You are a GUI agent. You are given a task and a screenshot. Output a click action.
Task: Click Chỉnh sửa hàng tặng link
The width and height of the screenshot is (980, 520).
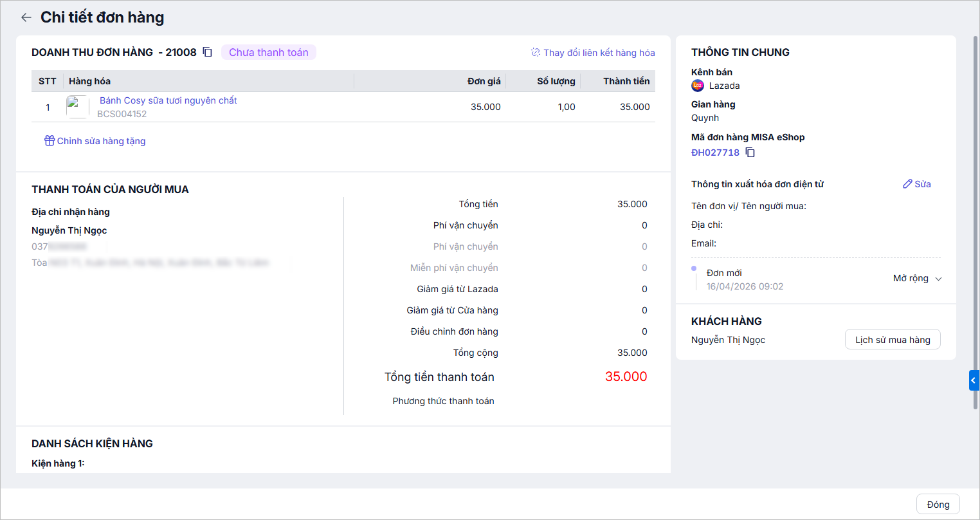(x=101, y=141)
